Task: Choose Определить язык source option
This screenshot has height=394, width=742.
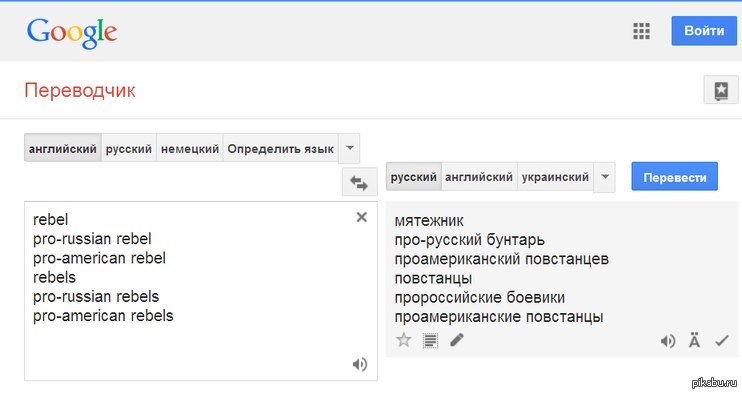Action: coord(281,148)
